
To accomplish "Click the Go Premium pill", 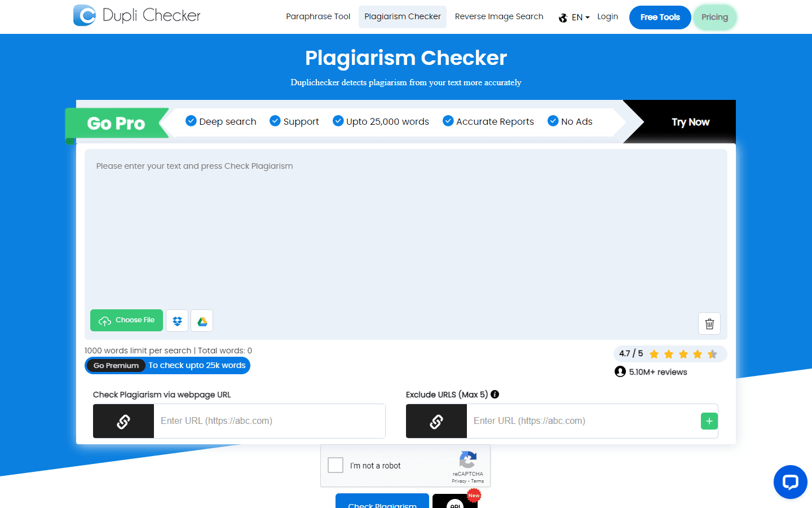I will point(116,366).
